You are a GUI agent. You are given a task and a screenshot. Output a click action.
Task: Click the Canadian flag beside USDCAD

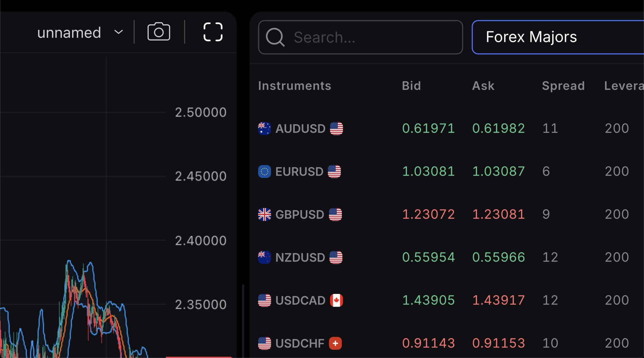click(x=337, y=300)
